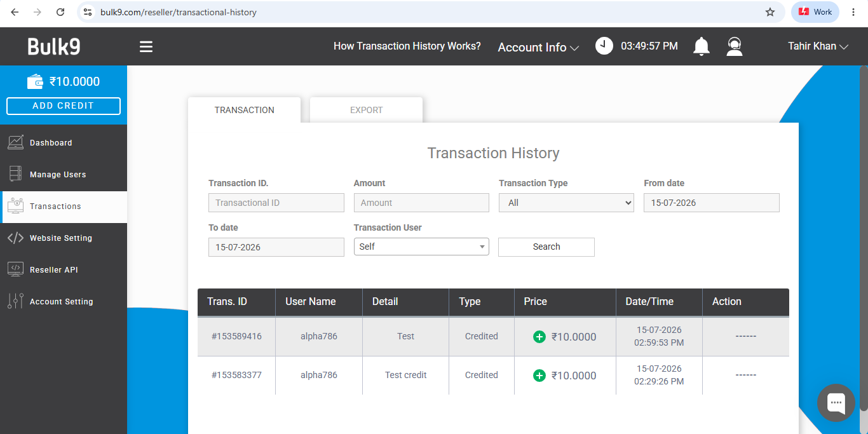868x434 pixels.
Task: Click the Test detail cell
Action: click(x=406, y=336)
